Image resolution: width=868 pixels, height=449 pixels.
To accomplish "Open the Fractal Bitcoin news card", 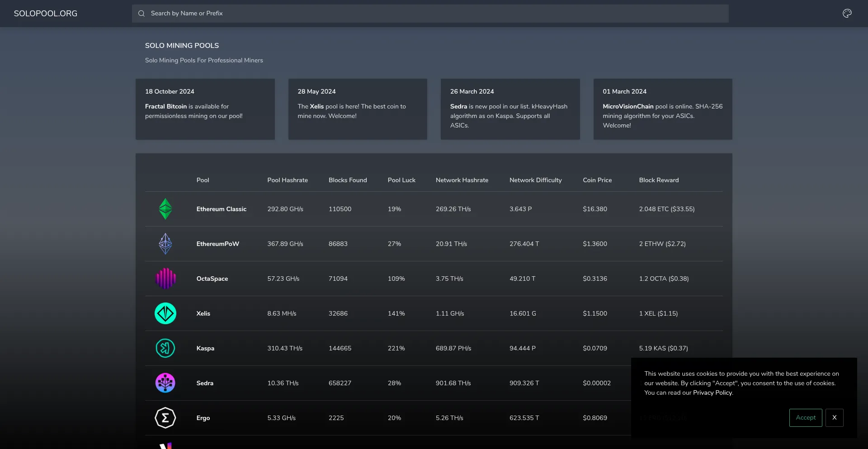I will pos(205,109).
